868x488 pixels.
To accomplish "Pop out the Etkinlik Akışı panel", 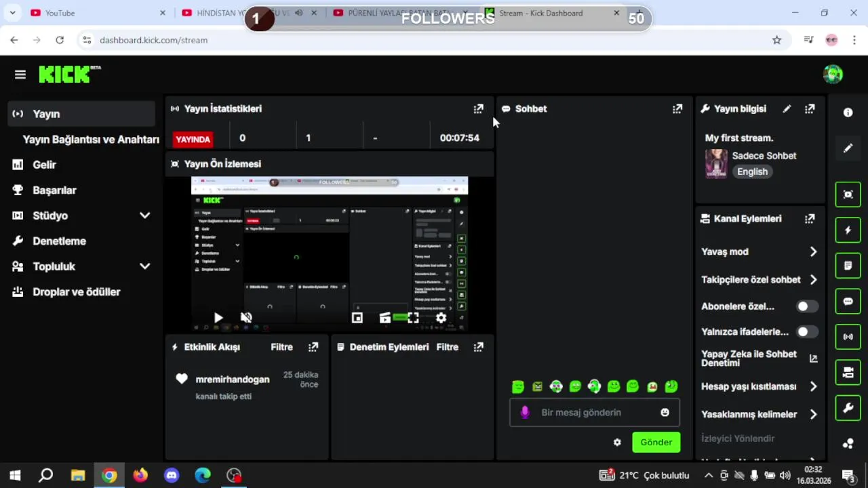I will tap(313, 347).
